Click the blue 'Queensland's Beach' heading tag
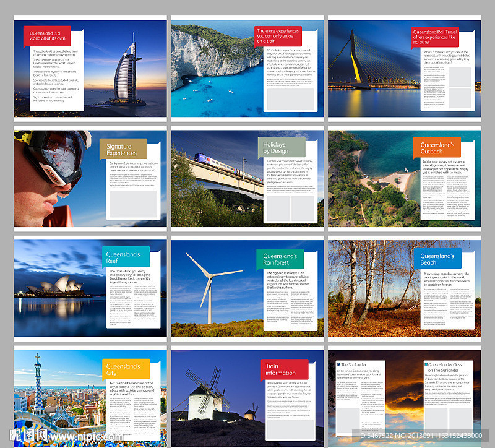This screenshot has width=495, height=448. click(437, 259)
